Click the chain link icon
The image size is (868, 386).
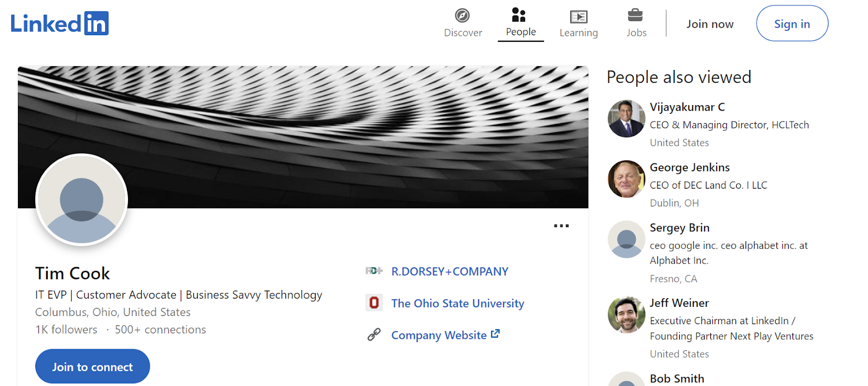(x=374, y=334)
